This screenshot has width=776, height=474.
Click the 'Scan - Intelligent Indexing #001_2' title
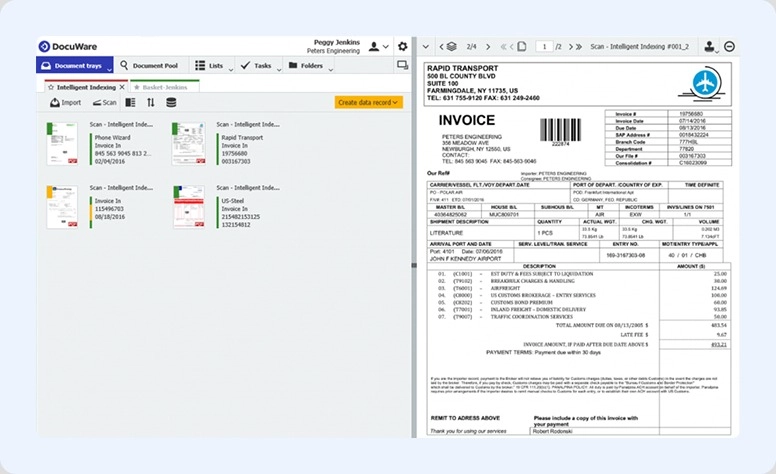coord(639,47)
